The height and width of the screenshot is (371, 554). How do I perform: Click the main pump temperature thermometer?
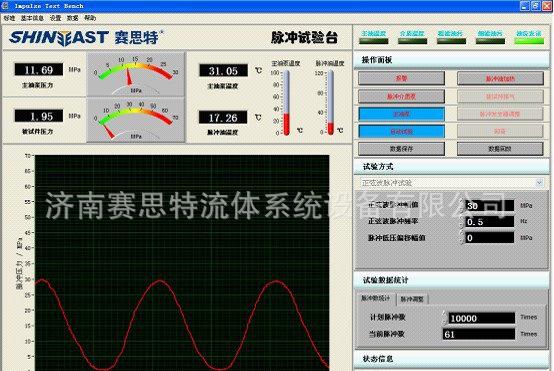[287, 102]
